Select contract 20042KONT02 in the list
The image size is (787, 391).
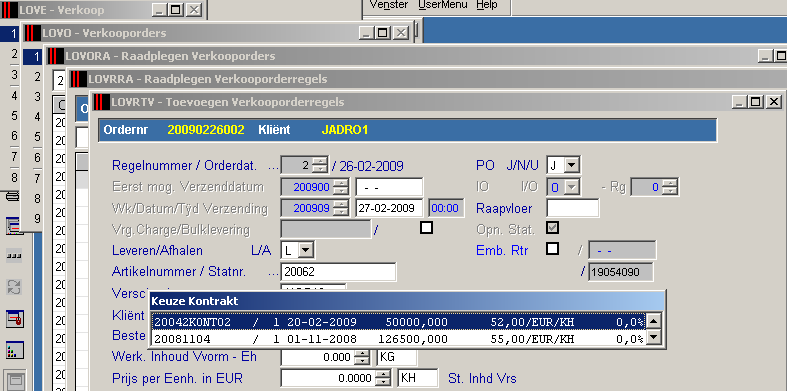399,322
